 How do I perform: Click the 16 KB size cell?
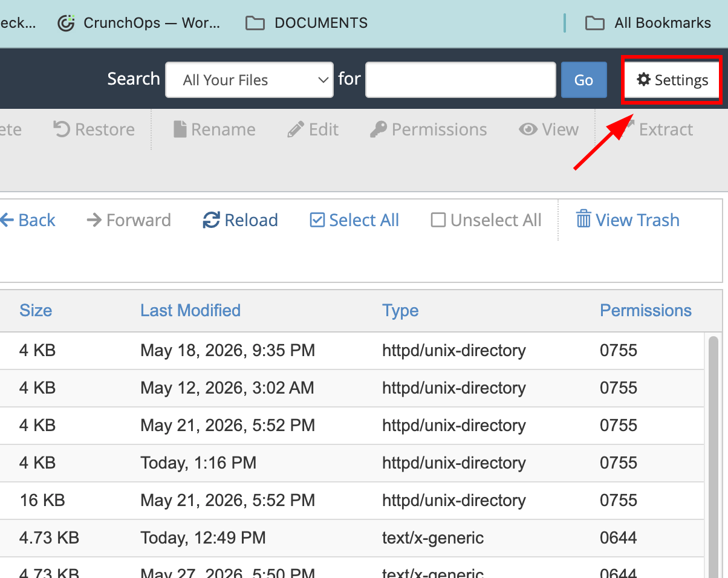(42, 500)
